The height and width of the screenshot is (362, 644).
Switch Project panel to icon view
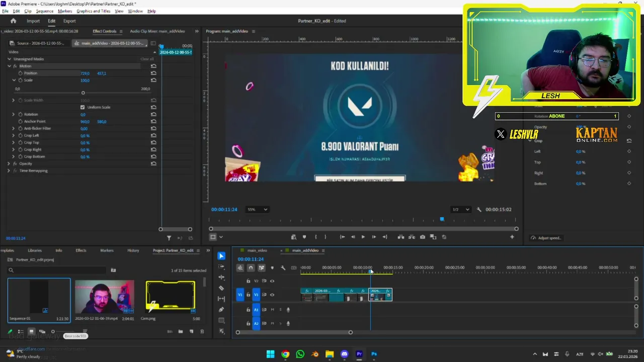point(31,332)
